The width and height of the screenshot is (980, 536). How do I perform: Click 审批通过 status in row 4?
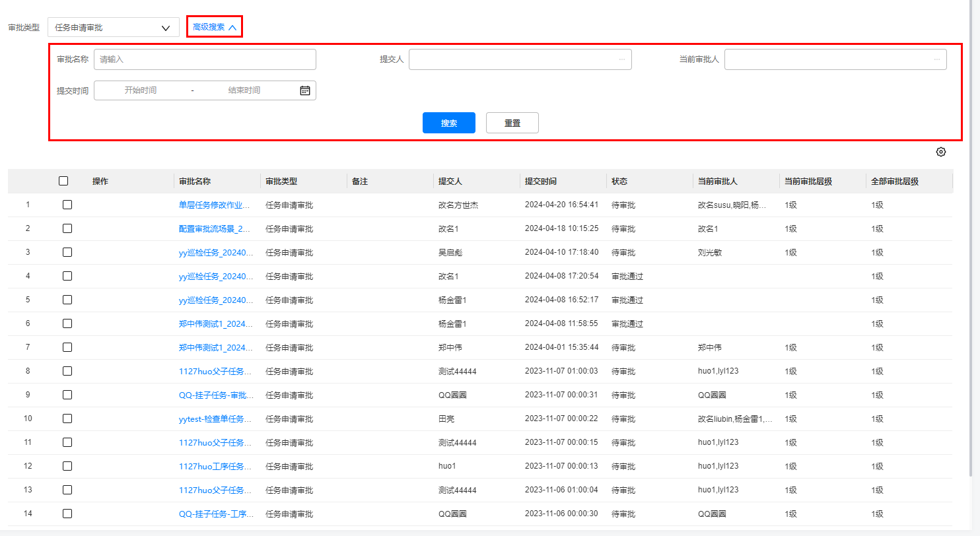pos(627,276)
